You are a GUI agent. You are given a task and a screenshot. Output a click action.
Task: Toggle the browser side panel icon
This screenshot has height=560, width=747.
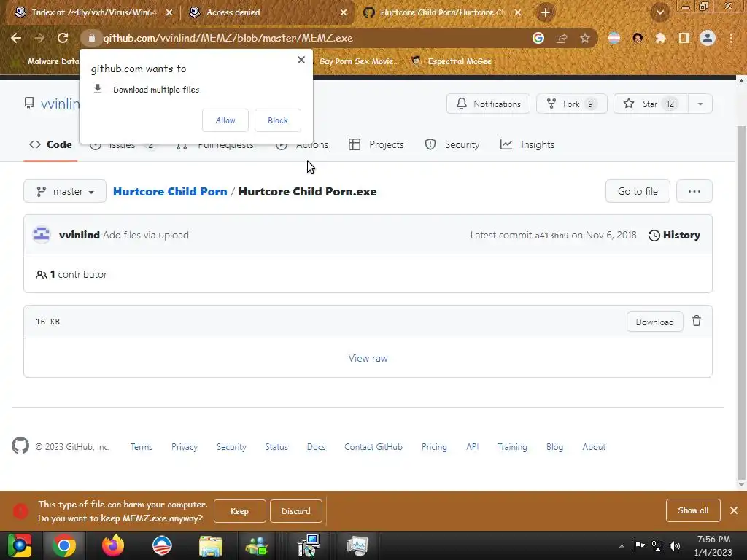(684, 38)
